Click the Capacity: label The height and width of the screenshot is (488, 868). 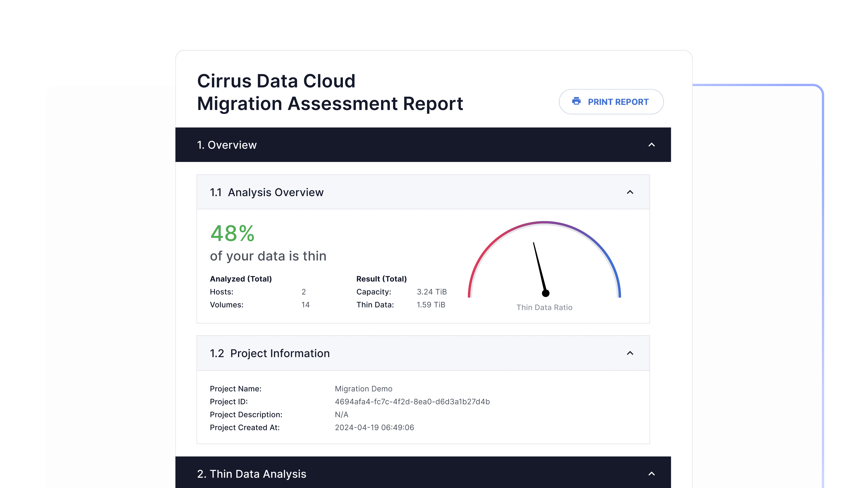click(374, 292)
